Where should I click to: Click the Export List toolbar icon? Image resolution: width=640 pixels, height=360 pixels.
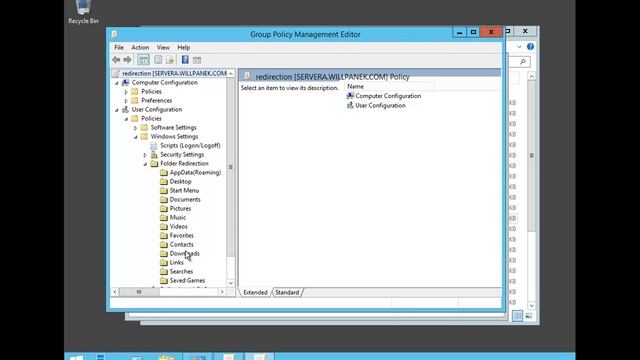click(170, 60)
